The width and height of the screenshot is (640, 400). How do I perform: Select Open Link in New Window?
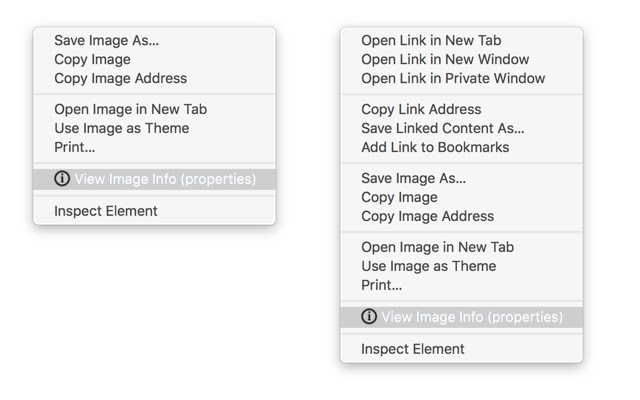click(445, 59)
